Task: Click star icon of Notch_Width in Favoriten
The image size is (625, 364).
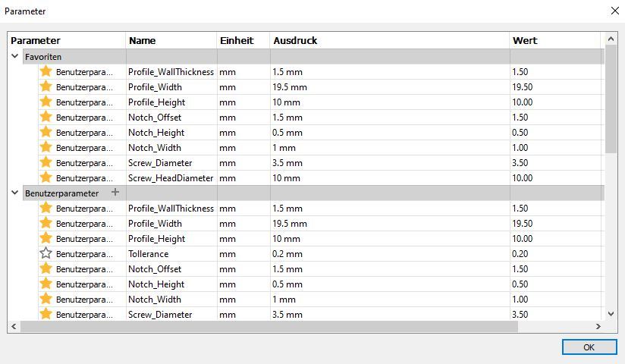Action: tap(46, 147)
